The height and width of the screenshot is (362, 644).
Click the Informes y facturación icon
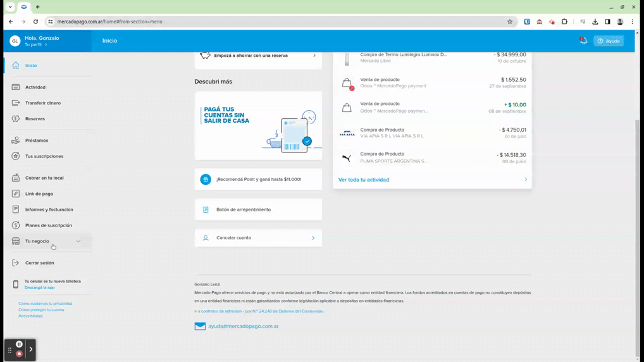(x=16, y=209)
